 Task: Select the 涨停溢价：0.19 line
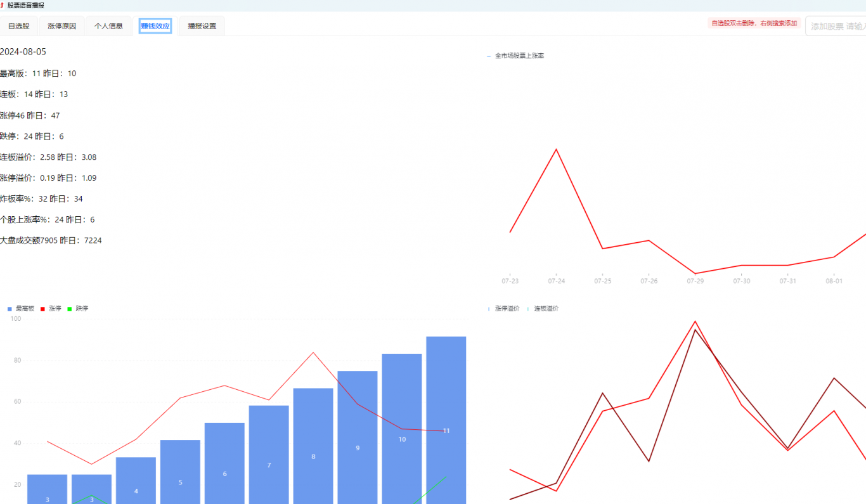[48, 178]
